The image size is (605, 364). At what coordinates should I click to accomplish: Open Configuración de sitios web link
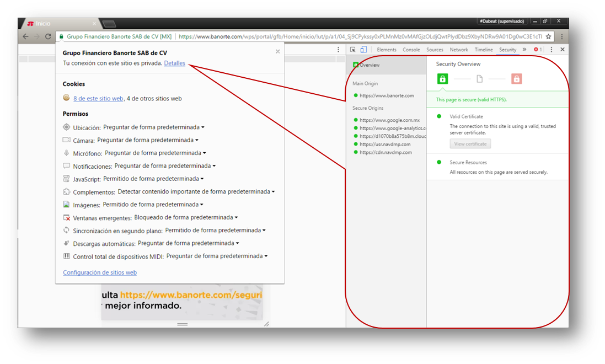point(100,272)
